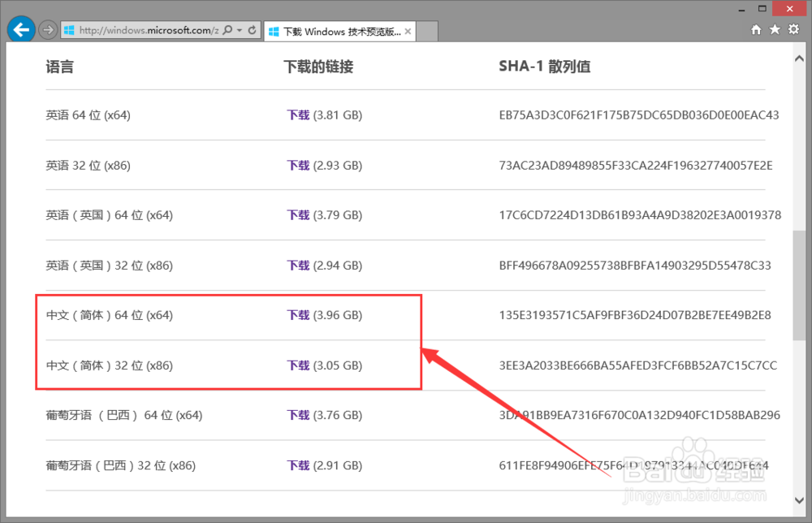Close the 下载 Windows tab
The image size is (812, 523).
pos(408,32)
